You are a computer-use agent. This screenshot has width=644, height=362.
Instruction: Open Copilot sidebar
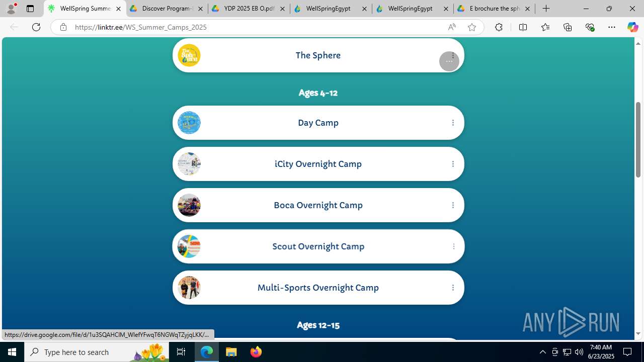[632, 27]
